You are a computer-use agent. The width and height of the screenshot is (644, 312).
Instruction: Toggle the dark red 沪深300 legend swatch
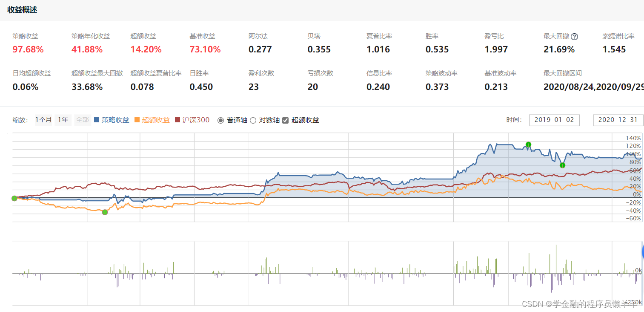177,120
